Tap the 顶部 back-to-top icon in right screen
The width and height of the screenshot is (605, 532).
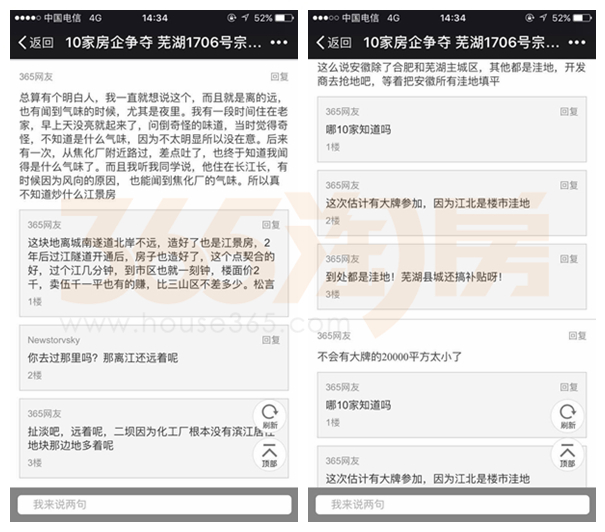[568, 455]
